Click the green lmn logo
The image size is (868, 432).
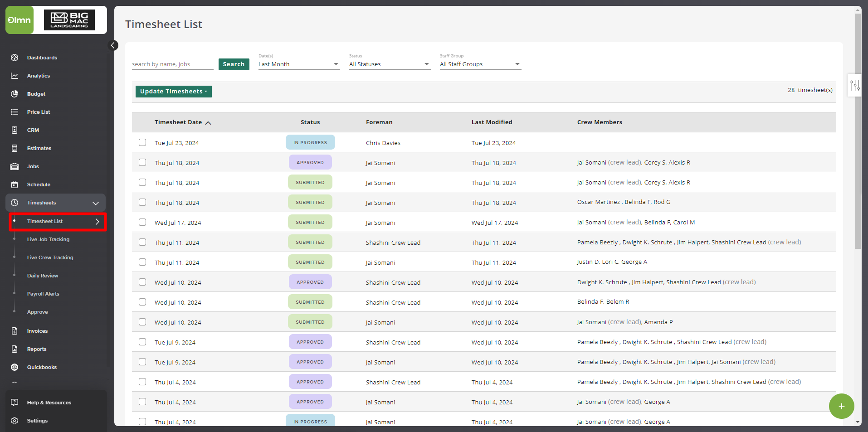pos(20,20)
